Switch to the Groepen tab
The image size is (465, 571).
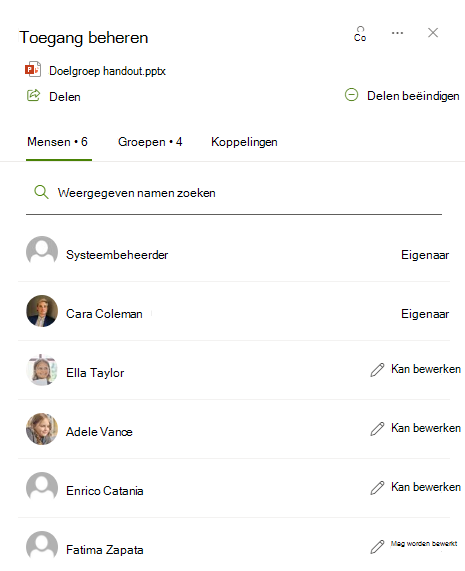pos(150,142)
